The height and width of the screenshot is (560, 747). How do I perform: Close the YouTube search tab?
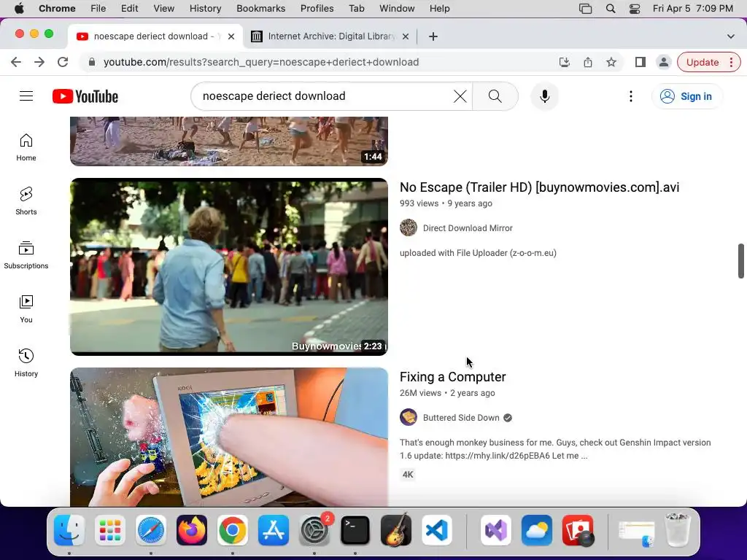click(x=231, y=36)
